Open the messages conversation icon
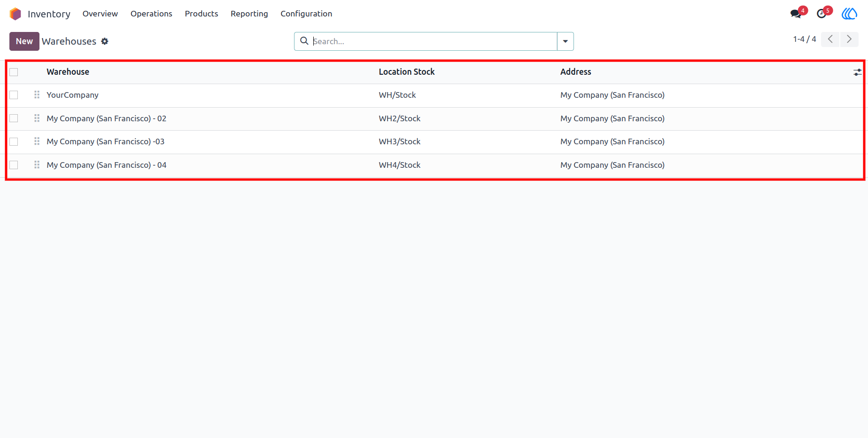The width and height of the screenshot is (868, 438). tap(796, 14)
